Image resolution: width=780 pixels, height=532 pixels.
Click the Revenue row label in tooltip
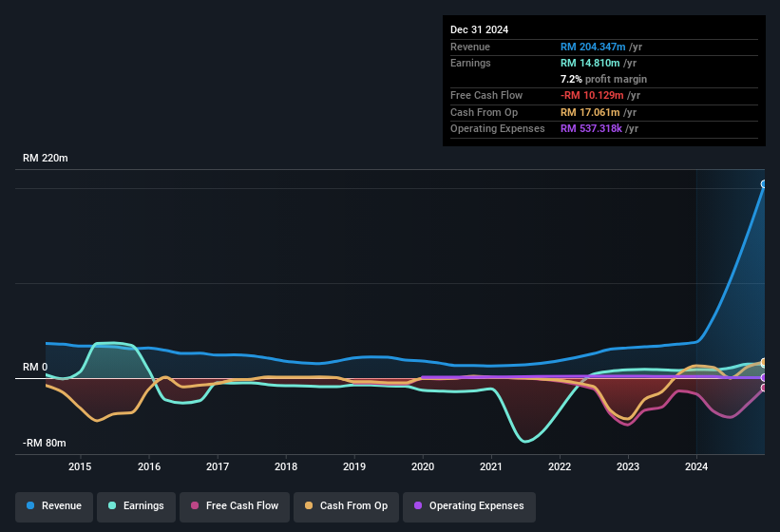(470, 47)
